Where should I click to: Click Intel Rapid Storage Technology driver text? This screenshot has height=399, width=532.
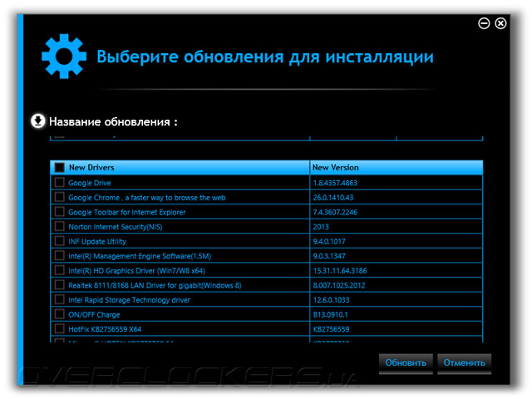[130, 300]
